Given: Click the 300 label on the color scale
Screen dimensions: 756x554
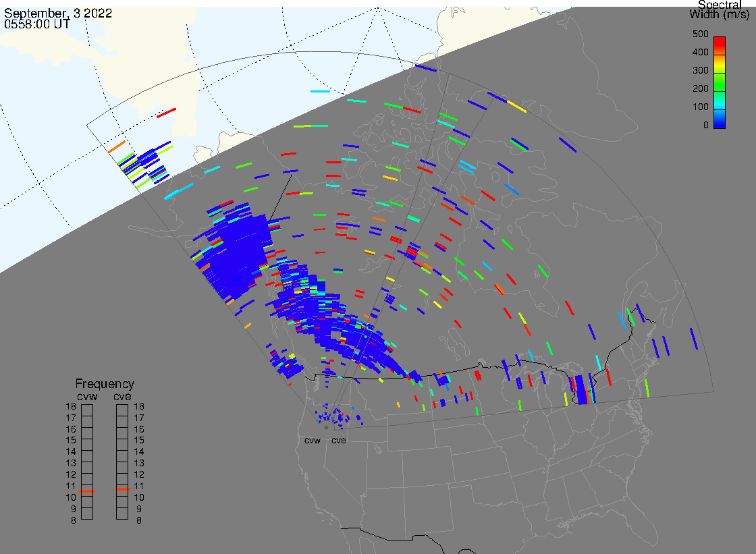Looking at the screenshot, I should [x=700, y=70].
